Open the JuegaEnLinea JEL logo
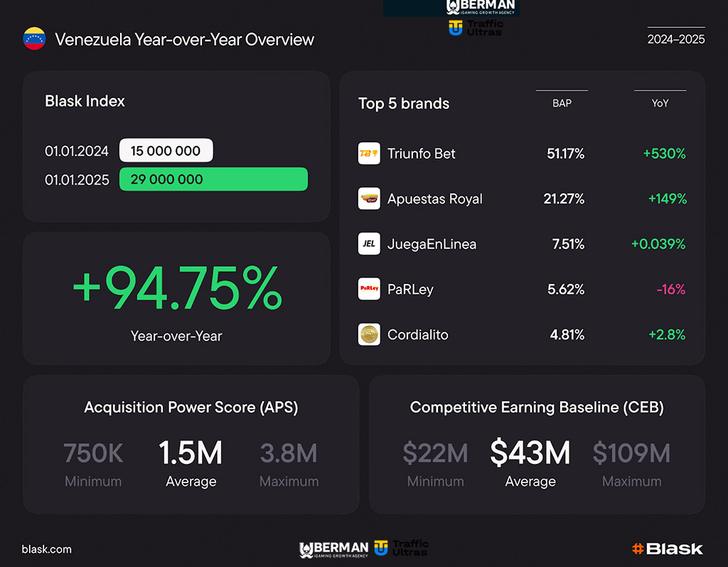Image resolution: width=728 pixels, height=567 pixels. point(369,244)
